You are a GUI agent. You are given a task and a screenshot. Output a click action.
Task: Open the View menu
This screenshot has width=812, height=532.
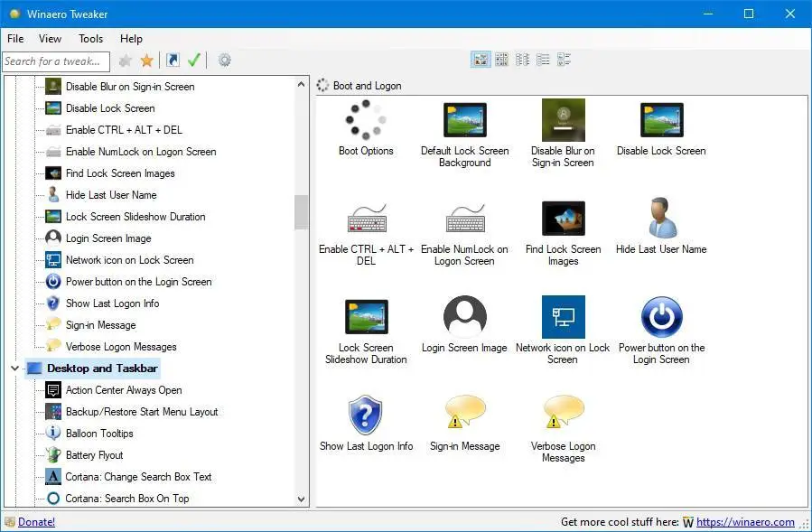(50, 39)
